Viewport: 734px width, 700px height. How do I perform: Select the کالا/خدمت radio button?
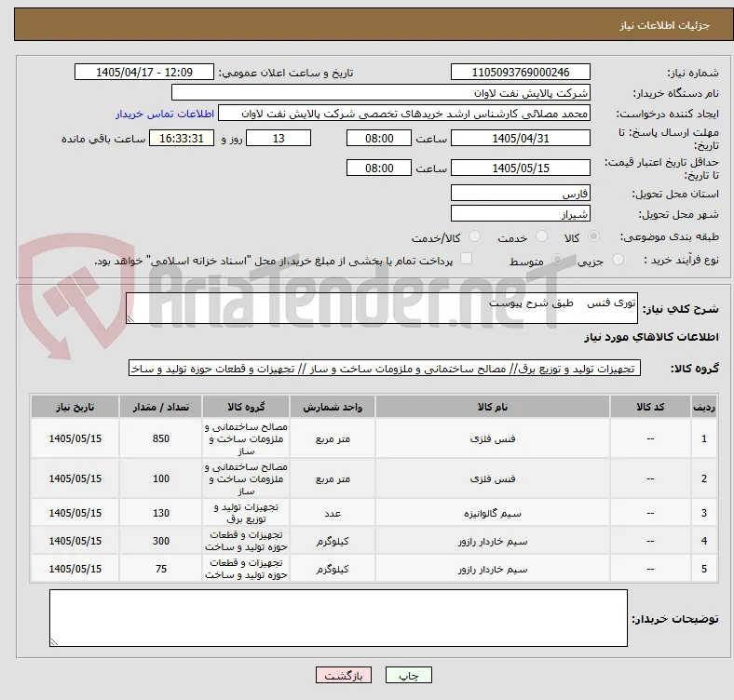475,236
